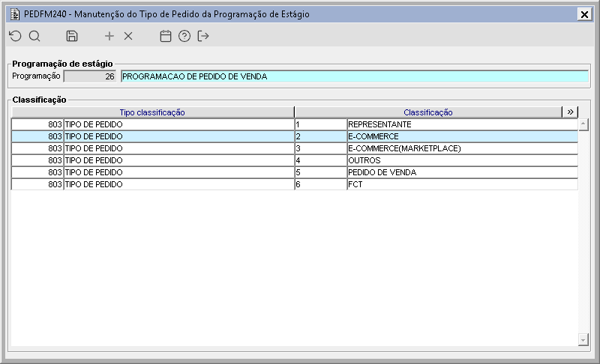Screen dimensions: 600x364
Task: Click the PROGRAMACAO DE PEDIDO DE VENDA field
Action: coord(355,76)
